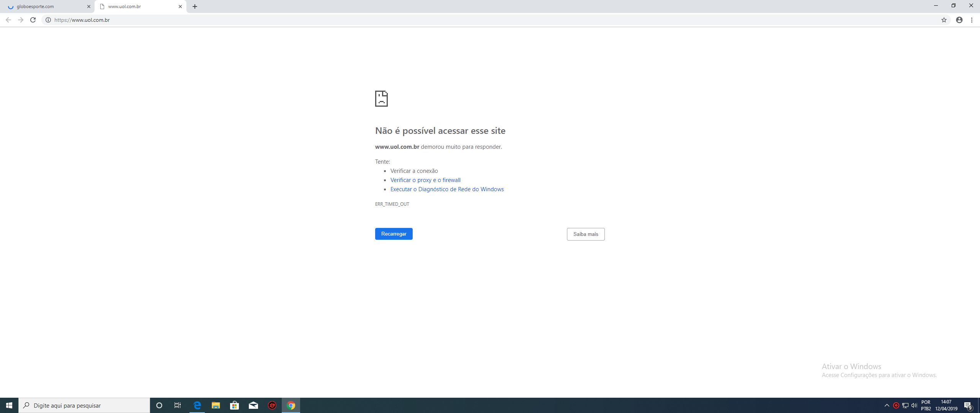Open Cortana circle icon on taskbar
The height and width of the screenshot is (413, 980).
(159, 405)
